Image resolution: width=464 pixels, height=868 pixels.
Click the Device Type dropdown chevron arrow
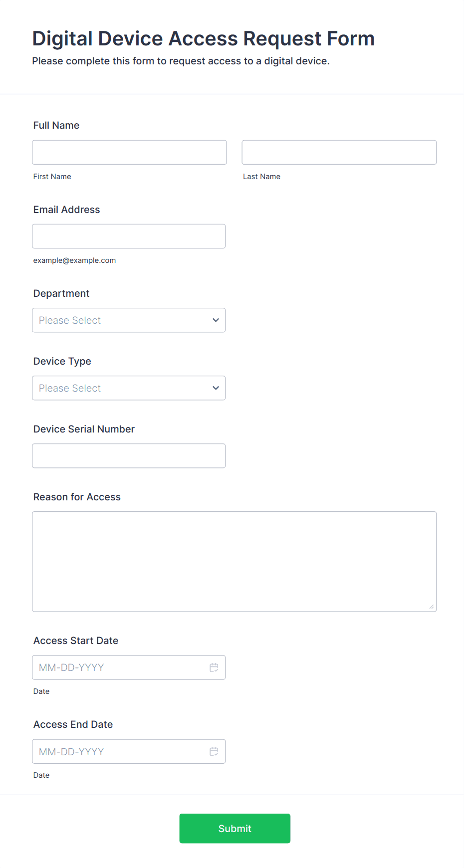click(x=216, y=388)
